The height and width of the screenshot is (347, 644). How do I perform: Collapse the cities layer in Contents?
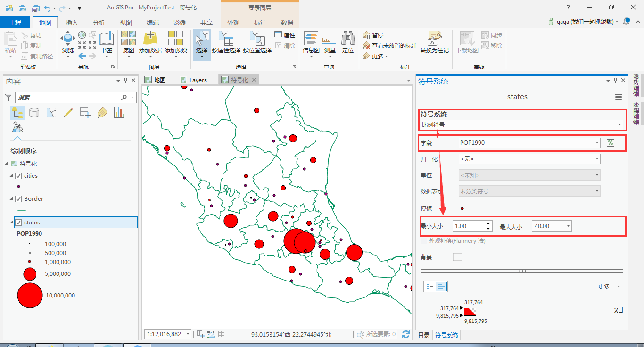[x=11, y=176]
